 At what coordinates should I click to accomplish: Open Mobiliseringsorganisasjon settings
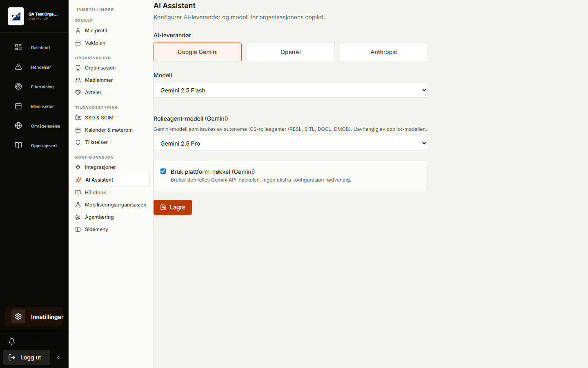[111, 205]
